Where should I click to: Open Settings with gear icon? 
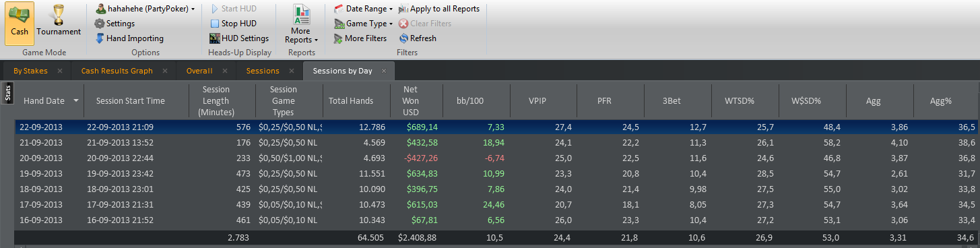point(115,24)
